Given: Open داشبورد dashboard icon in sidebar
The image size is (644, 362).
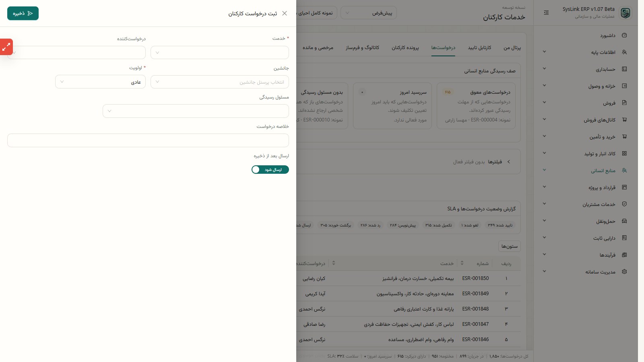Looking at the screenshot, I should click(624, 35).
